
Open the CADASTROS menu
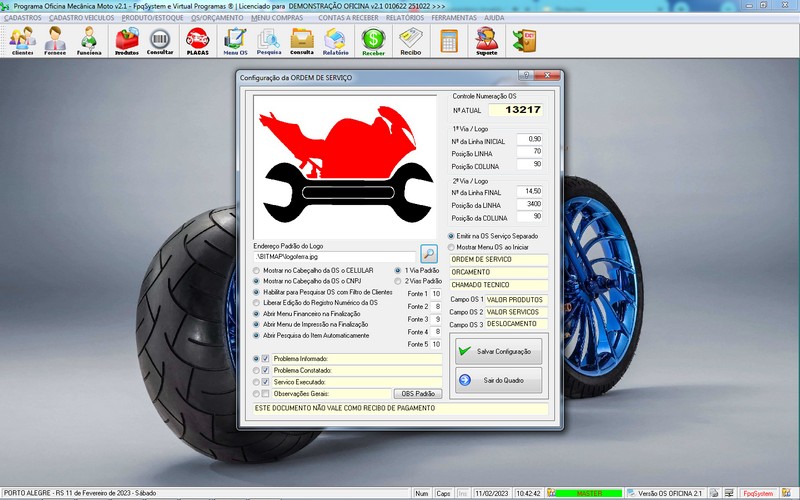[22, 17]
